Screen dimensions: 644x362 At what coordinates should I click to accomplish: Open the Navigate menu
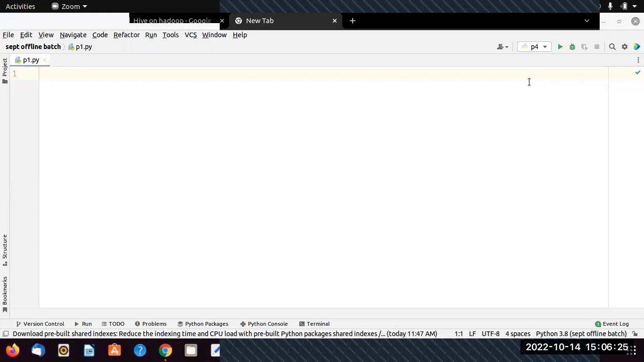pos(73,35)
